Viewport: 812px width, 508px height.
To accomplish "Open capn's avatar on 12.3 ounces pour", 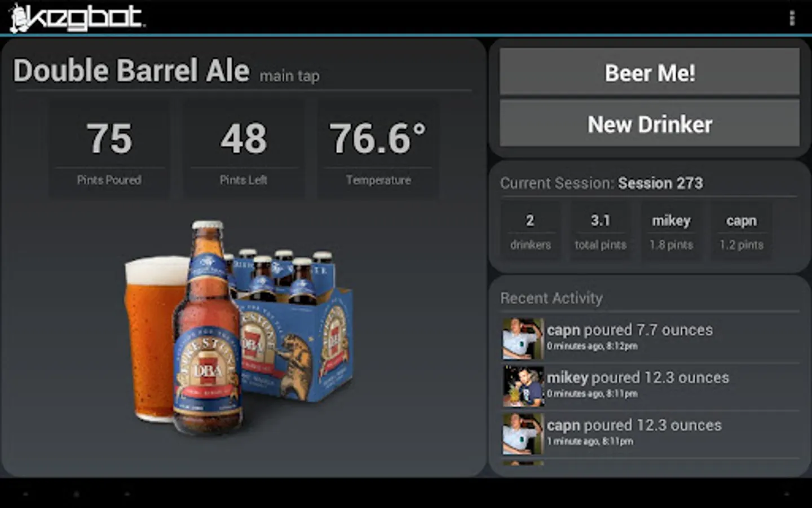I will (523, 434).
